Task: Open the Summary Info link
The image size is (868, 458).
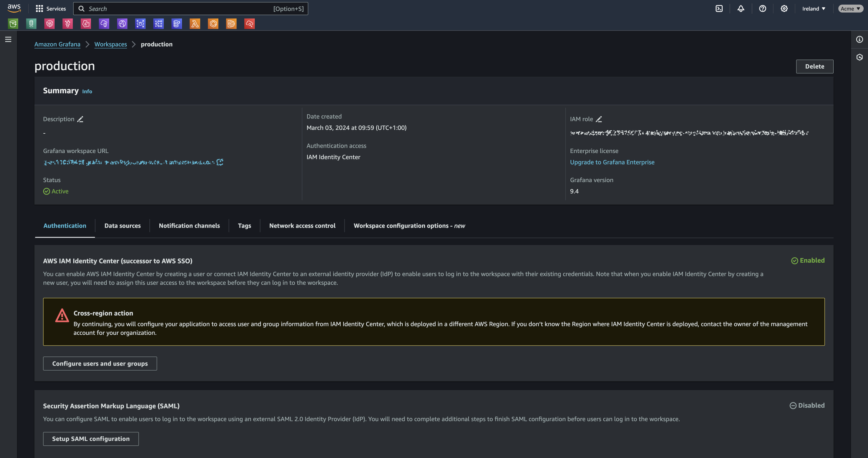Action: click(x=87, y=92)
